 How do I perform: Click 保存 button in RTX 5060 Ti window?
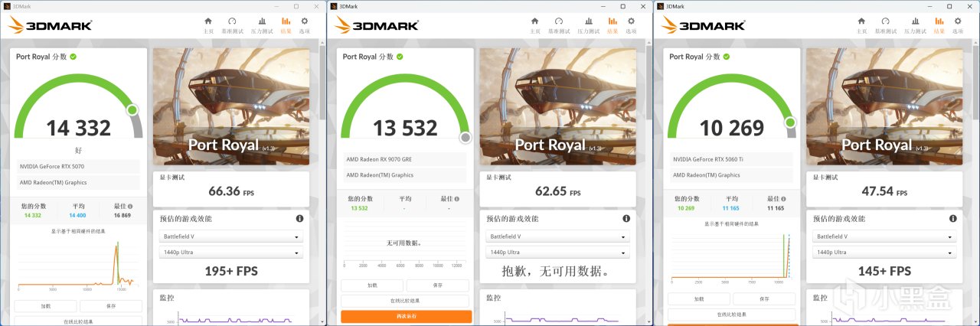coord(765,299)
